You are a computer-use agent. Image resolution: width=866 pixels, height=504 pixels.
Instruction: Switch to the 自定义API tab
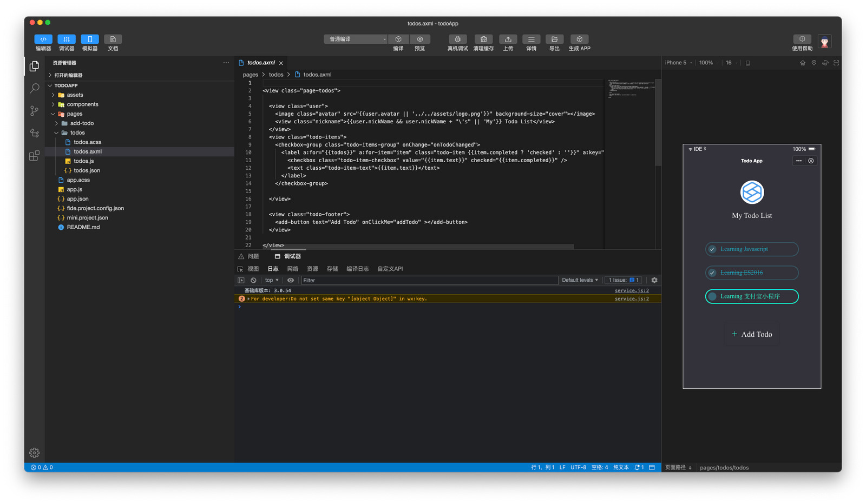[390, 269]
